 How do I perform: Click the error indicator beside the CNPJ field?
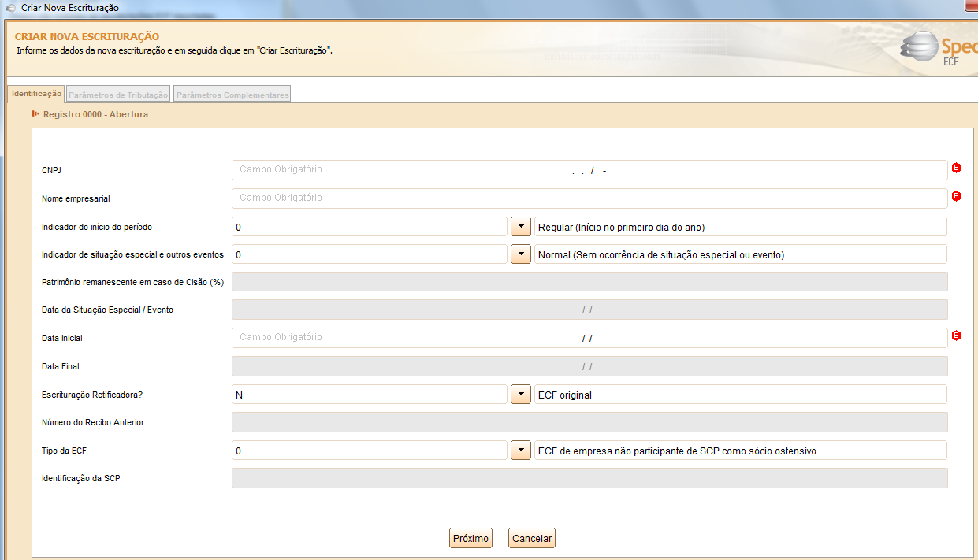click(x=956, y=168)
